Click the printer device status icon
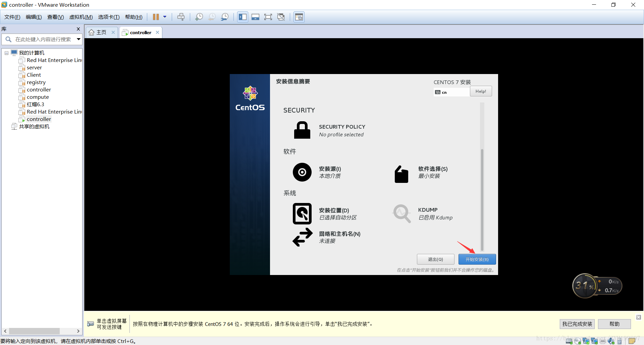The width and height of the screenshot is (644, 345). point(603,341)
